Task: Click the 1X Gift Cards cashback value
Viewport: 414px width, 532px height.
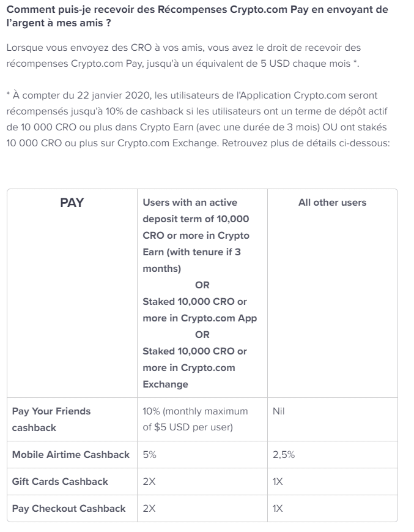Action: [x=278, y=481]
